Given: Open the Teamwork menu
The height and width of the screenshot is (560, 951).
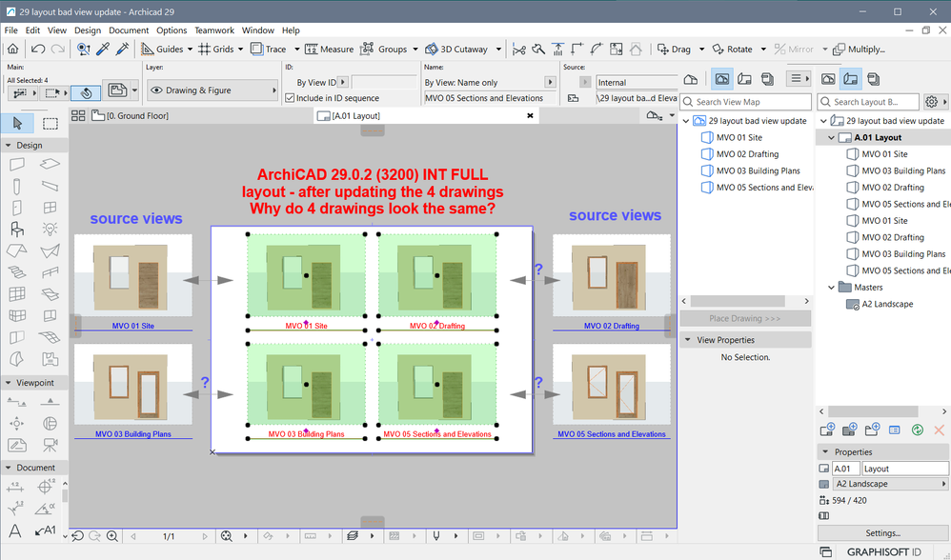Looking at the screenshot, I should 214,30.
